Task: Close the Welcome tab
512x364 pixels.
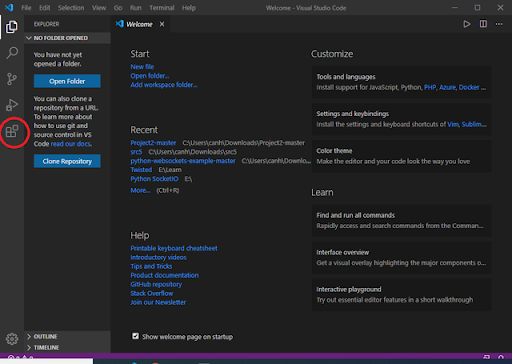Action: pos(162,24)
